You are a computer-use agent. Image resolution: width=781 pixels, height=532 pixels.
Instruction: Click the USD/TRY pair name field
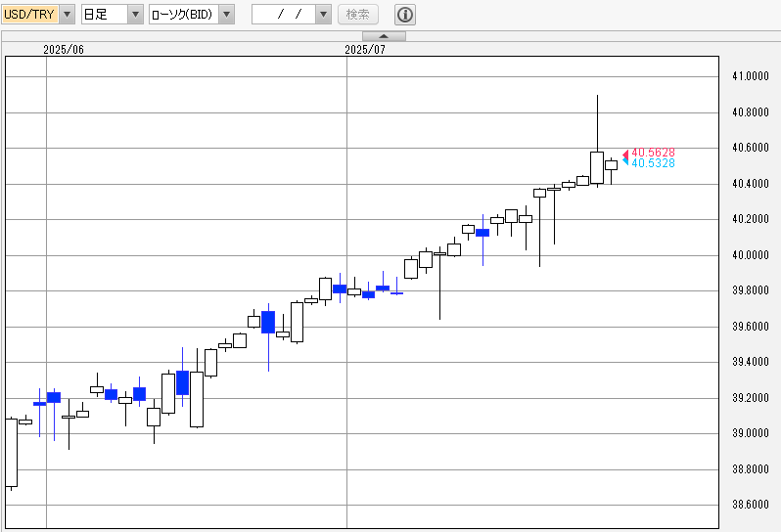(x=31, y=15)
